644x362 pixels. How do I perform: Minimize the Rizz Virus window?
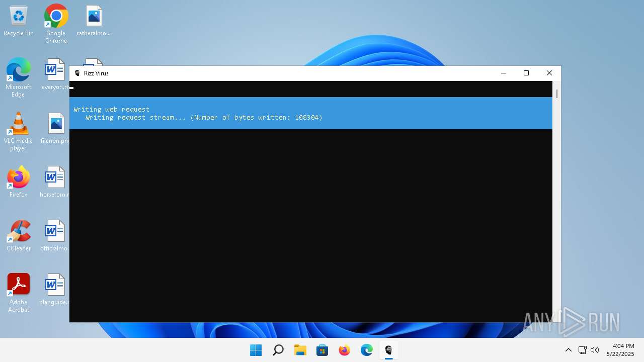pyautogui.click(x=503, y=73)
